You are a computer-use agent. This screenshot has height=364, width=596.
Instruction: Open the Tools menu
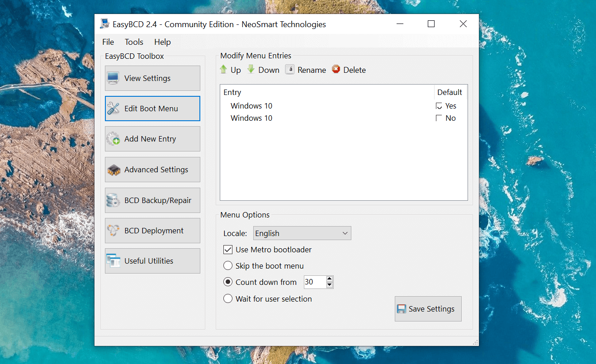134,42
